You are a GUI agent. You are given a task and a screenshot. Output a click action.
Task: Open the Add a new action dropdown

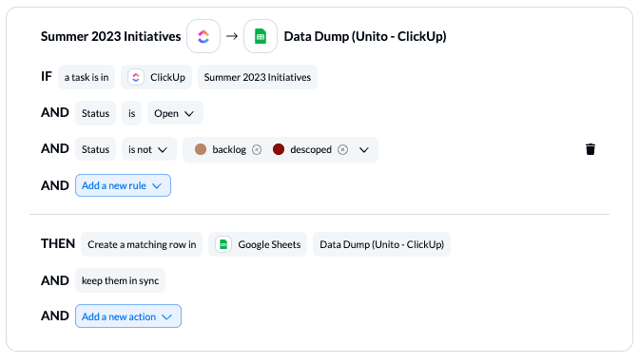tap(128, 316)
